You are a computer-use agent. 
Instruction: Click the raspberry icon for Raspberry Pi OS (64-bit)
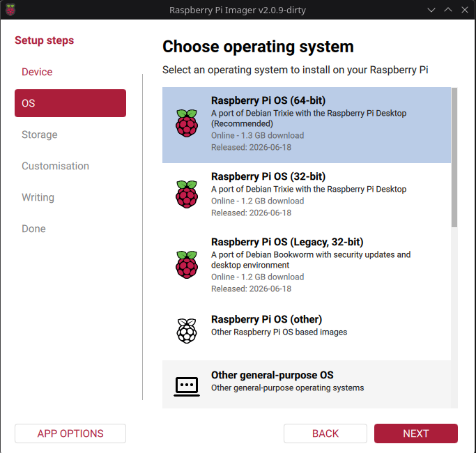click(187, 123)
